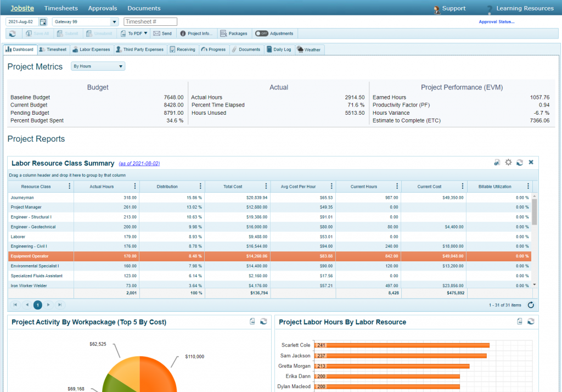Open the Approvals menu
Screen dimensions: 562x392
tap(103, 8)
